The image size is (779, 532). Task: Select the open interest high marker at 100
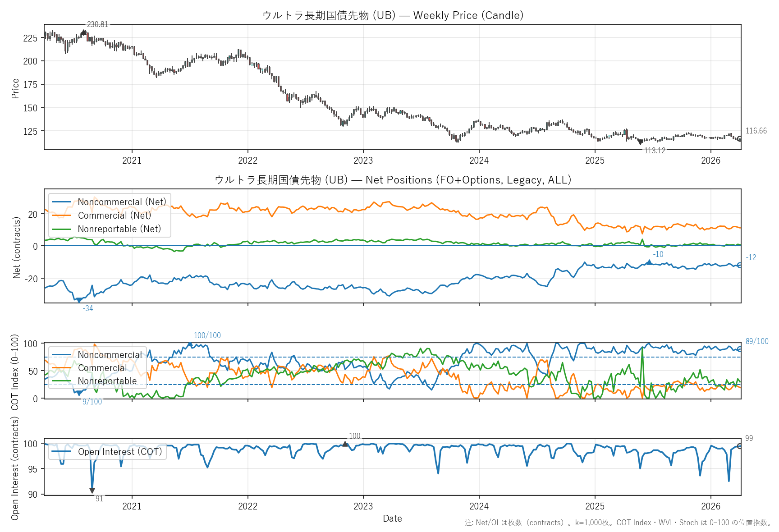(x=345, y=444)
